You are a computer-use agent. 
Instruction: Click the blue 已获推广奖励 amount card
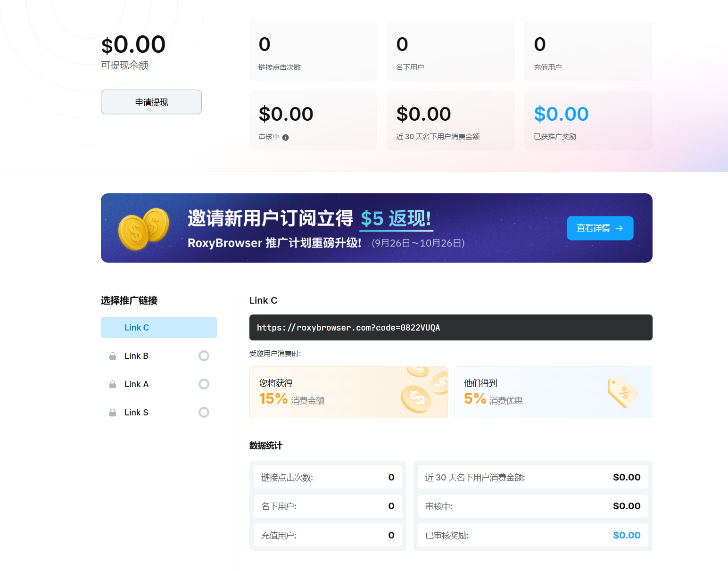[x=588, y=121]
